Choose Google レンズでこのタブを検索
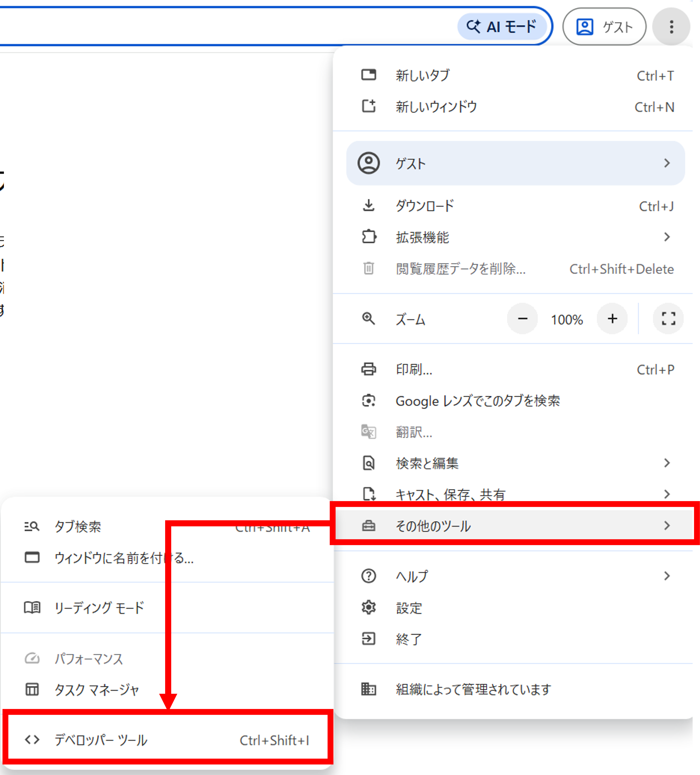Image resolution: width=700 pixels, height=775 pixels. point(478,401)
